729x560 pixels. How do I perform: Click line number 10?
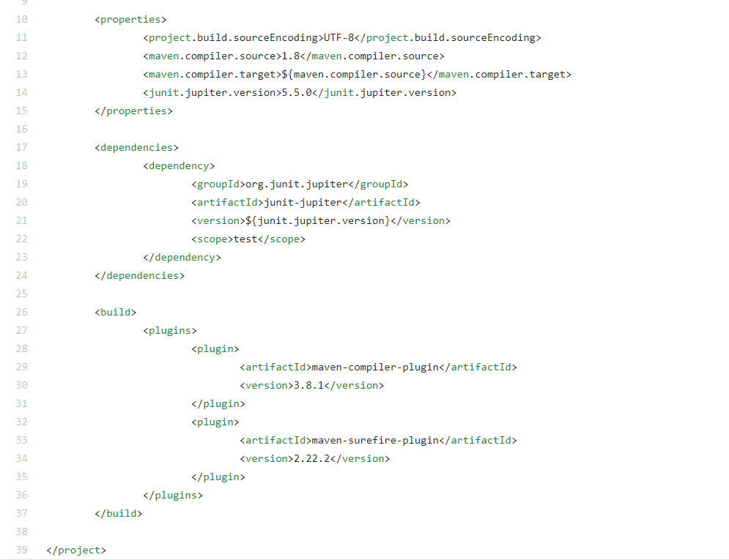click(21, 20)
